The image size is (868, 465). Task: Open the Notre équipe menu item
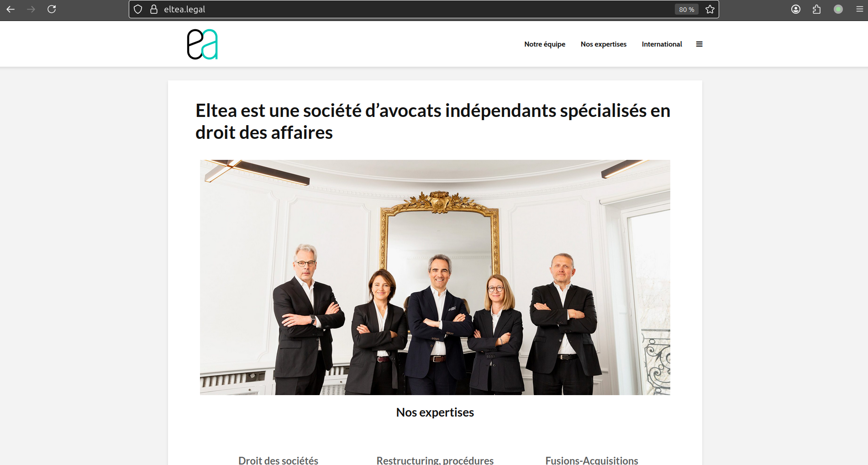pos(545,44)
